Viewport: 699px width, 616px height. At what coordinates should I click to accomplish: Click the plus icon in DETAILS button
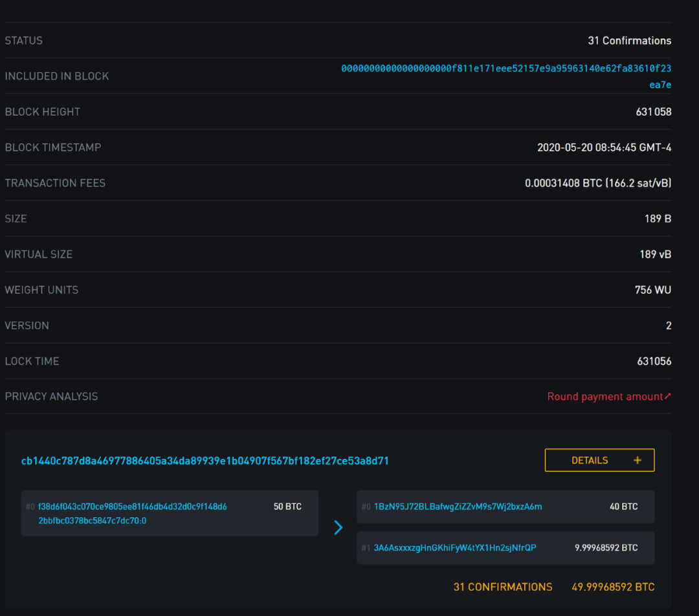pos(638,461)
